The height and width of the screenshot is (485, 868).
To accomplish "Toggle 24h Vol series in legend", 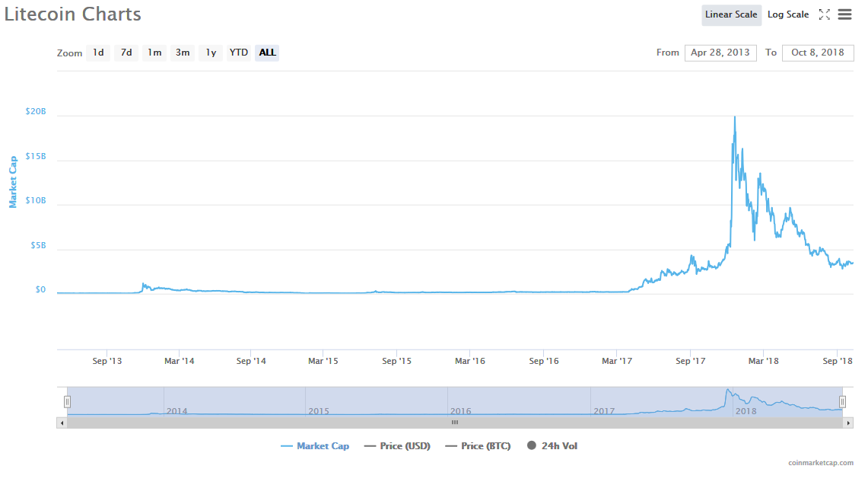I will [552, 446].
